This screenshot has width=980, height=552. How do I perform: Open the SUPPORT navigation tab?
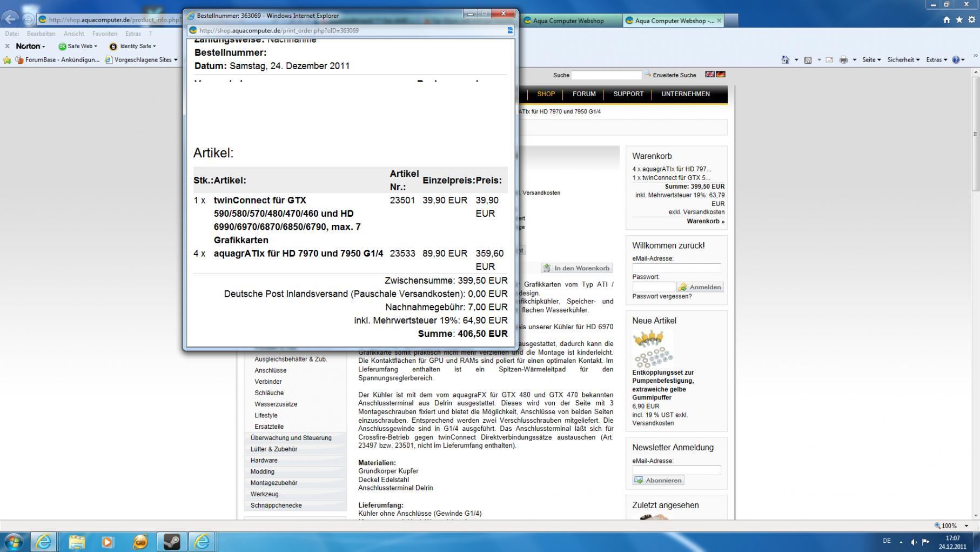[x=628, y=94]
